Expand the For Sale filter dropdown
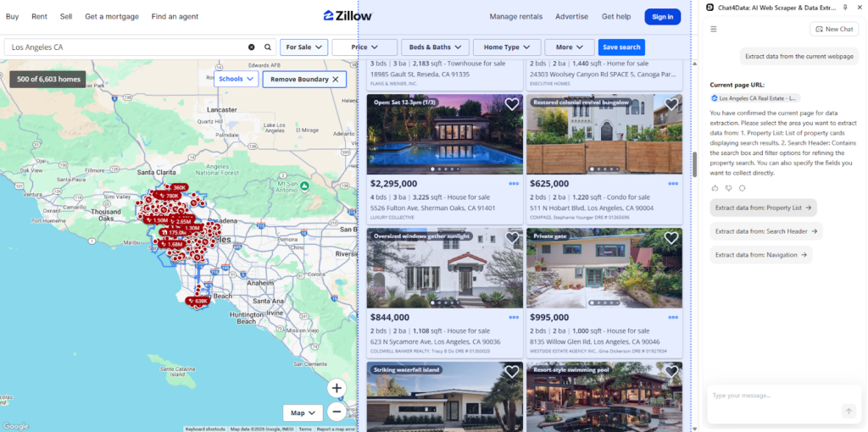 click(303, 47)
